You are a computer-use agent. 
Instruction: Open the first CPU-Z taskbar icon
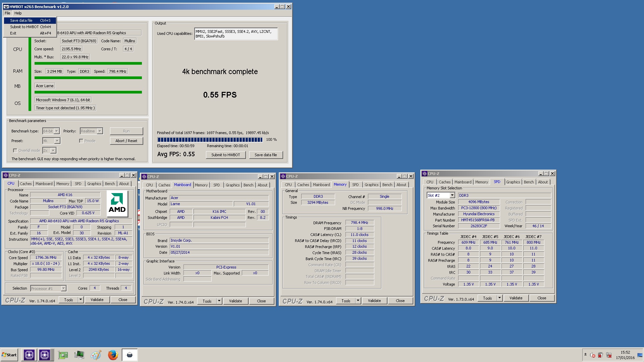click(29, 355)
